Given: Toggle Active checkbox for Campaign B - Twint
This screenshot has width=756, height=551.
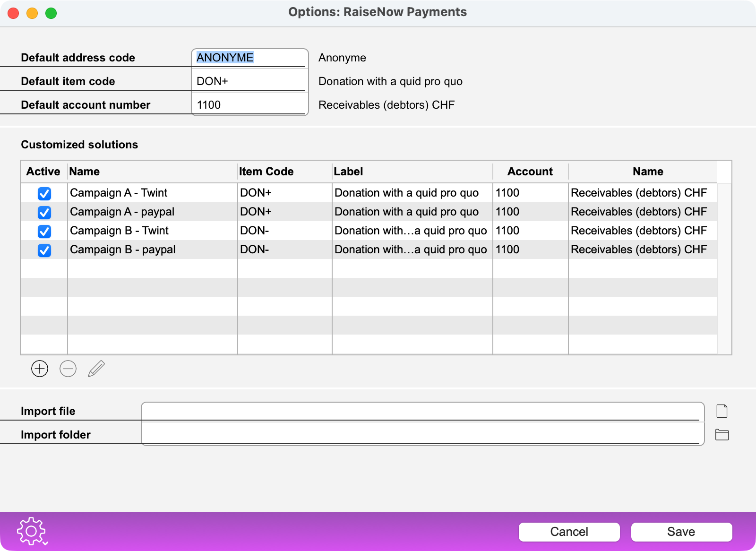Looking at the screenshot, I should tap(44, 231).
